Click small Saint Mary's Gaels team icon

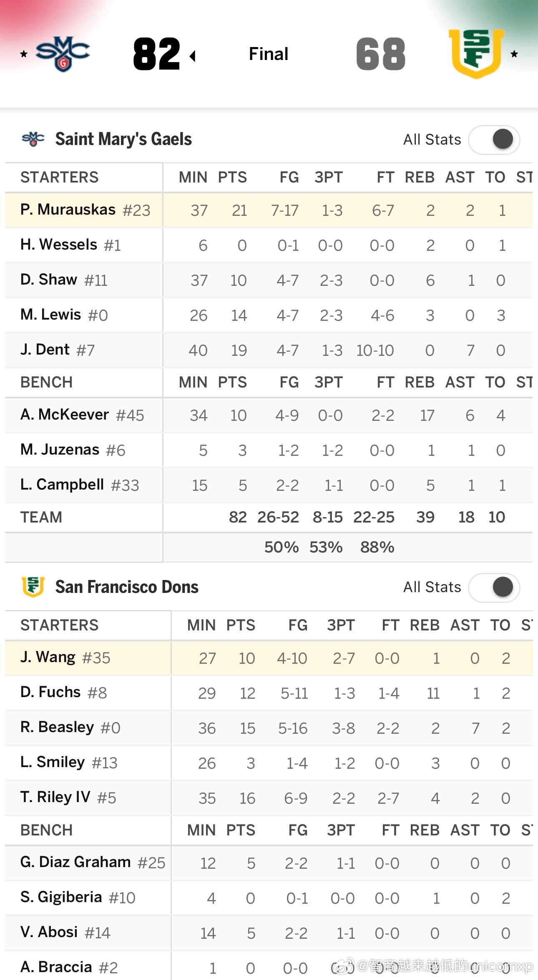click(33, 139)
